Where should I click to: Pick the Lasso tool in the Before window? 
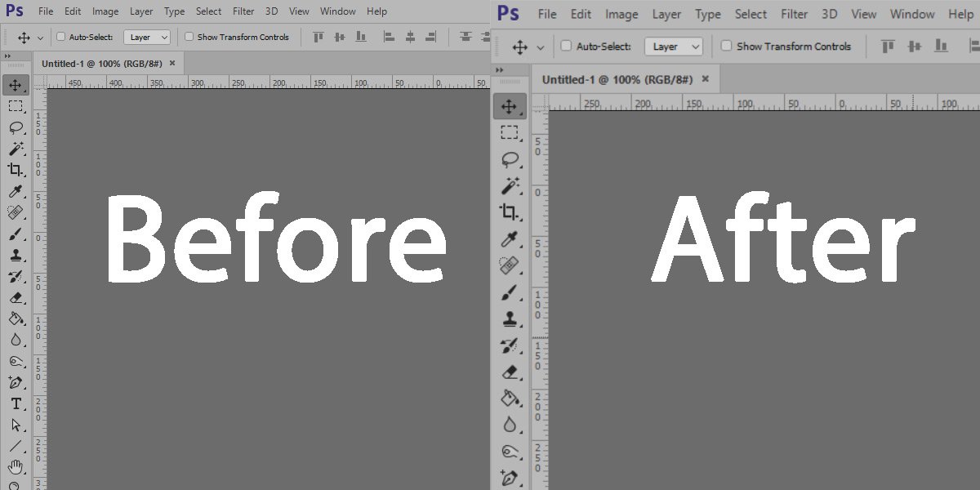16,127
